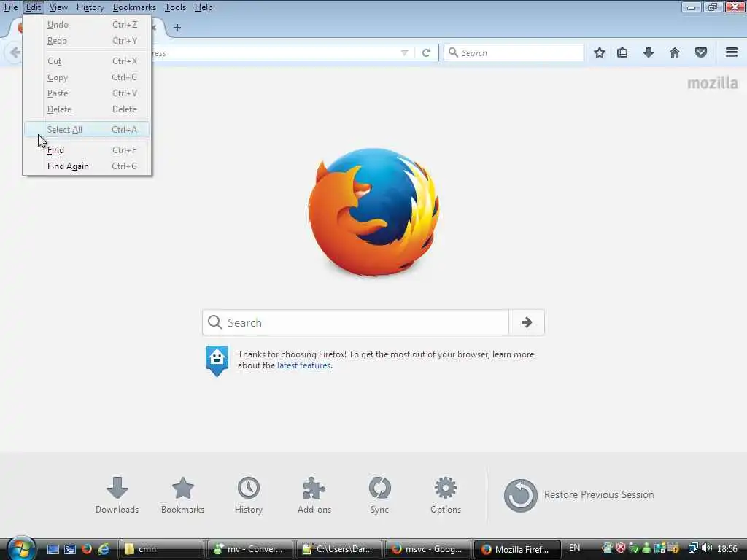
Task: Click the bookmark star icon in toolbar
Action: pos(600,52)
